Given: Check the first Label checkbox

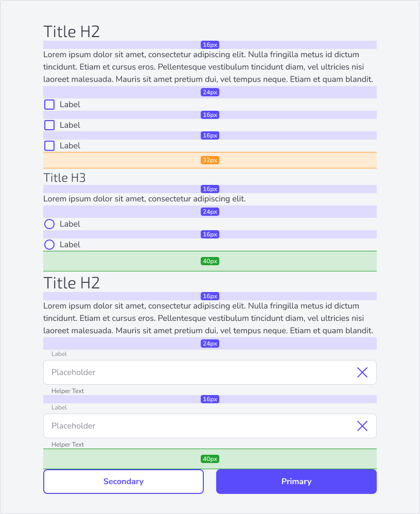Looking at the screenshot, I should point(49,105).
